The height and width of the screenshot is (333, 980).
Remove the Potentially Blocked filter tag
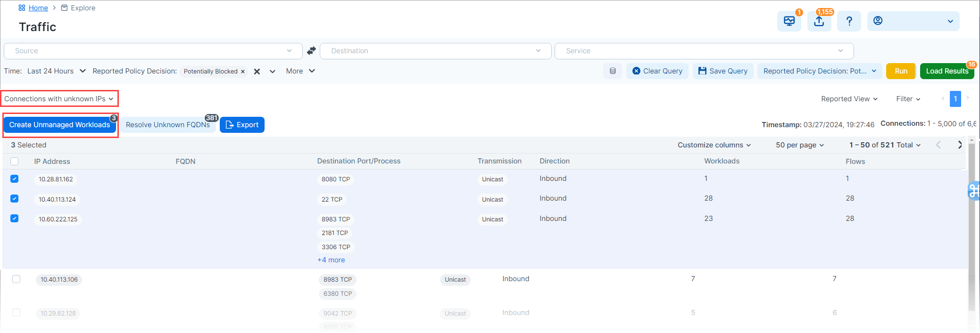click(x=243, y=72)
